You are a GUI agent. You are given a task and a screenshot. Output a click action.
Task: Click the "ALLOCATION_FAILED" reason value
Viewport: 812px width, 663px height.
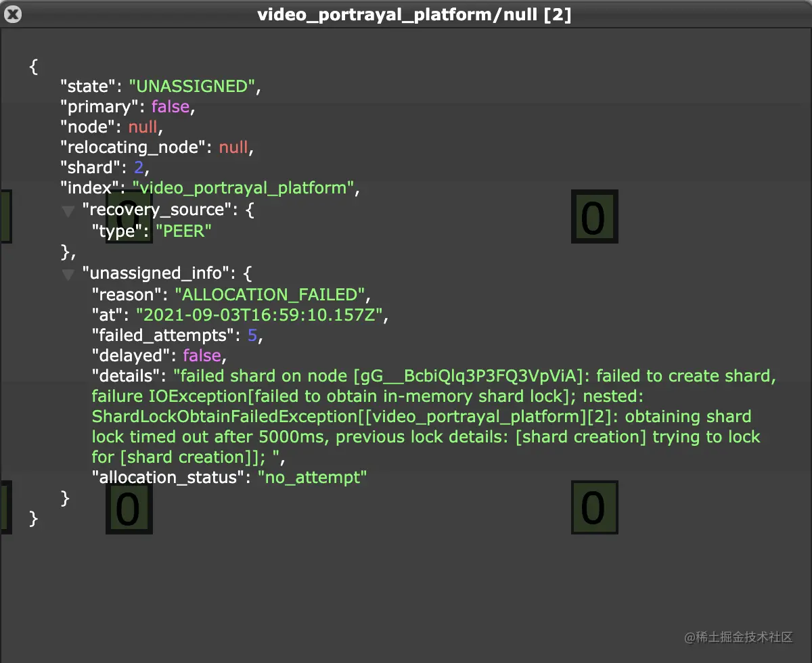coord(271,294)
